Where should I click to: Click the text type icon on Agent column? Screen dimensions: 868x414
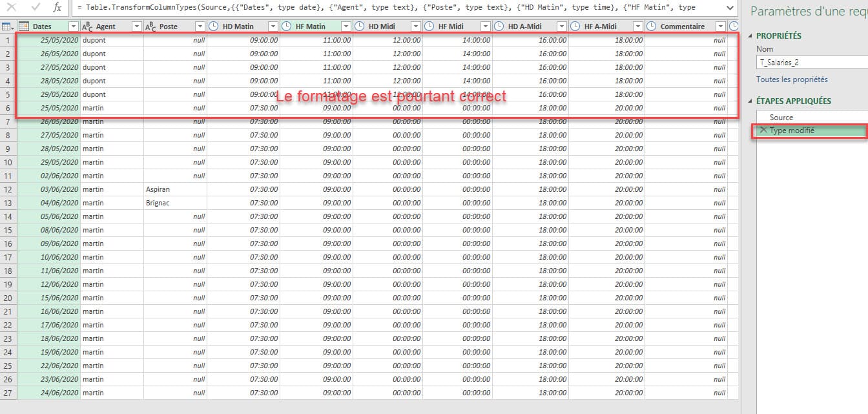[87, 26]
